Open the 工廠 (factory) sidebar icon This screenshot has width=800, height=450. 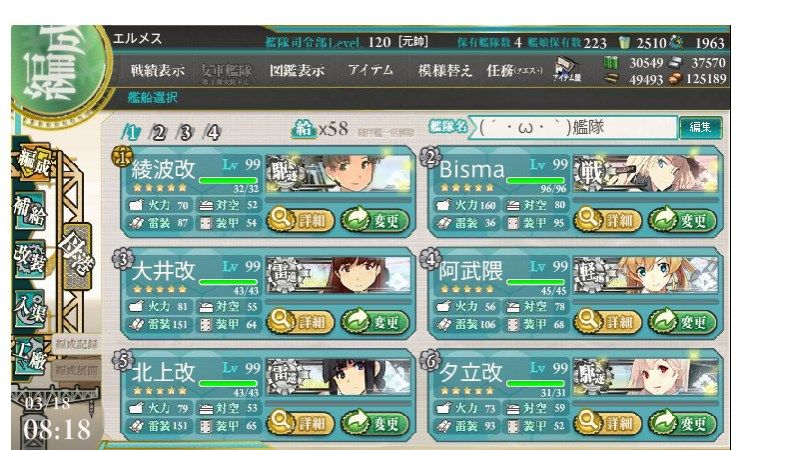tap(30, 356)
